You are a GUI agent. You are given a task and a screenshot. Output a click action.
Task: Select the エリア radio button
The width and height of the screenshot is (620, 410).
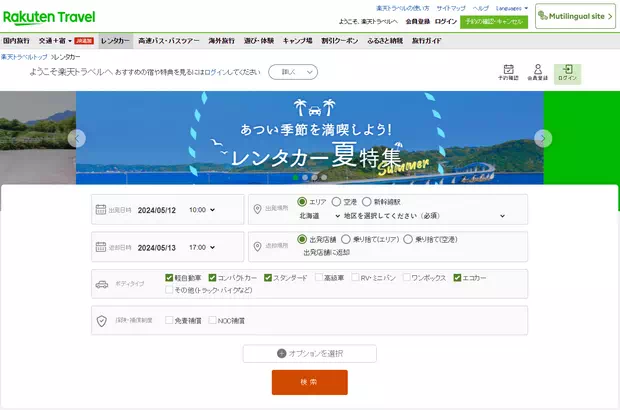[x=302, y=202]
